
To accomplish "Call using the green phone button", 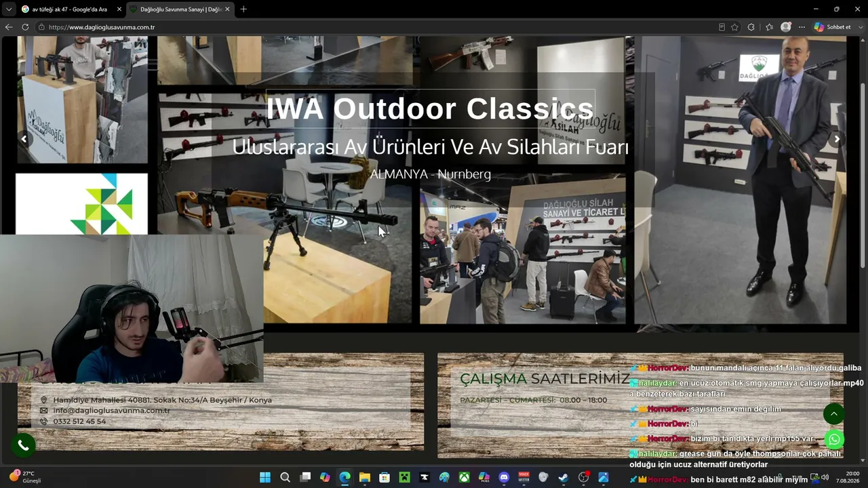I will (23, 445).
